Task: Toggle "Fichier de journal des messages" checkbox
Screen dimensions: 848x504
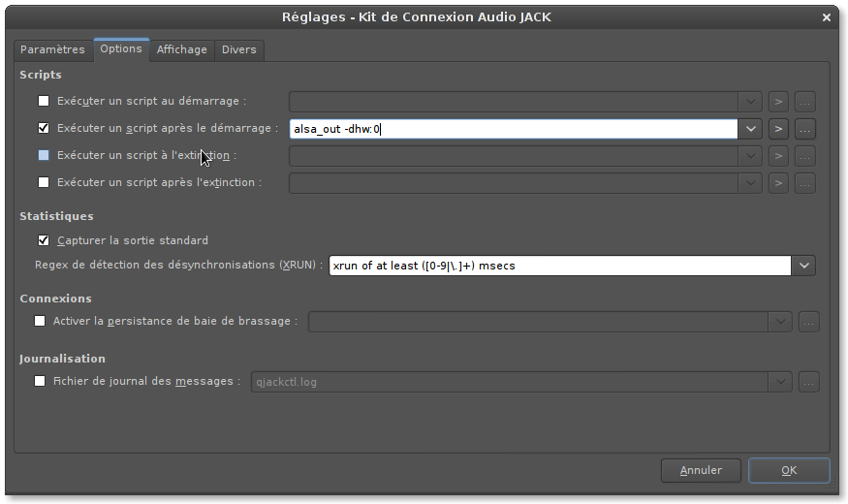Action: [40, 382]
